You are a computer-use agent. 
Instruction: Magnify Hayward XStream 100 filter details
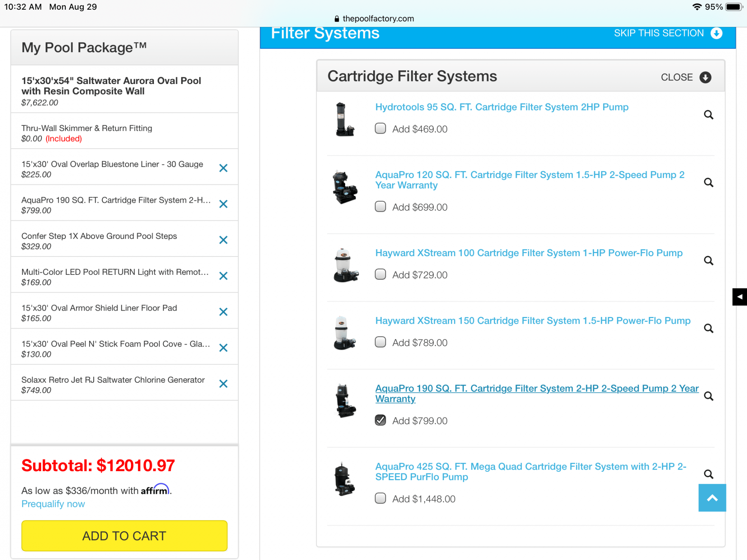[709, 261]
